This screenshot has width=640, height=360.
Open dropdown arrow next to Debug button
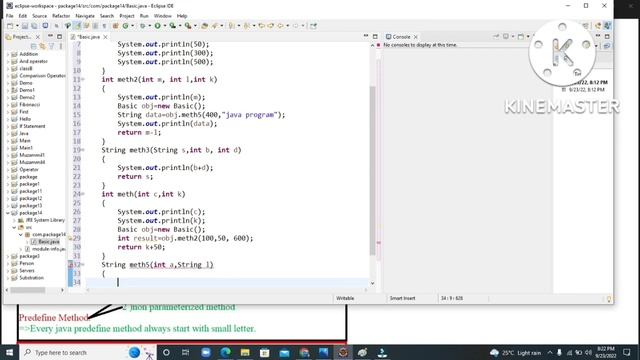coord(149,26)
